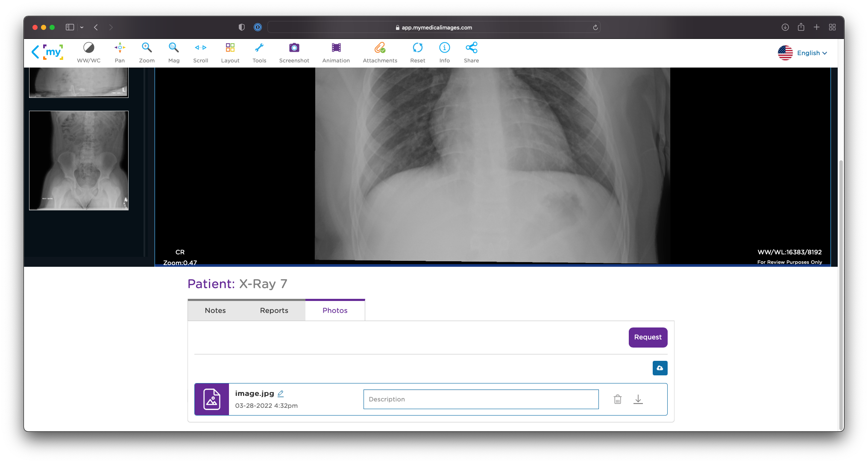Delete image.jpg using trash icon
This screenshot has width=868, height=463.
pos(618,399)
